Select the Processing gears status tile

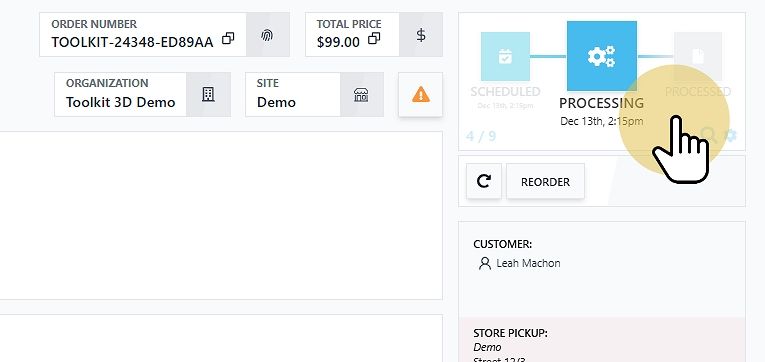click(x=602, y=56)
